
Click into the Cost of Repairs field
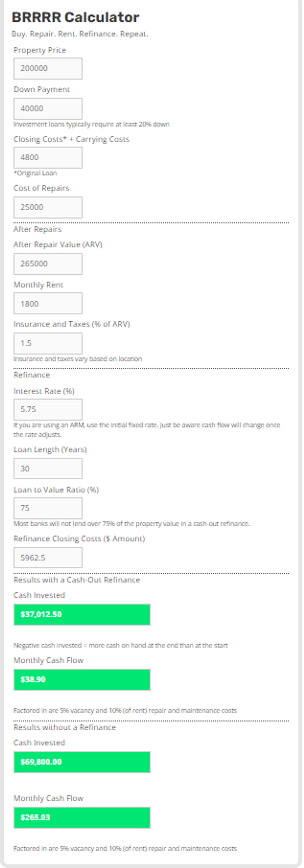point(48,207)
